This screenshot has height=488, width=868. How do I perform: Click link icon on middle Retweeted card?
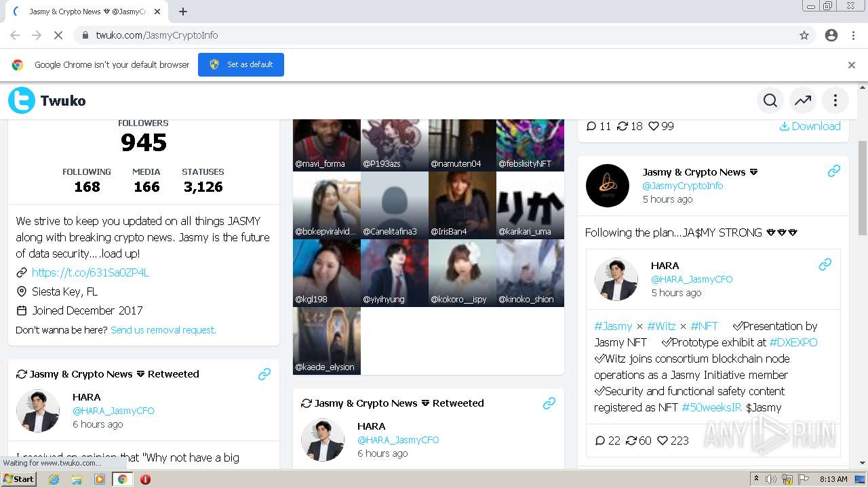click(x=549, y=403)
